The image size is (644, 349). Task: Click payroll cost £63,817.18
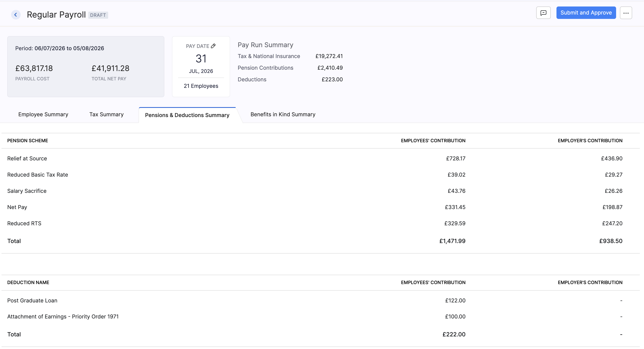click(34, 68)
